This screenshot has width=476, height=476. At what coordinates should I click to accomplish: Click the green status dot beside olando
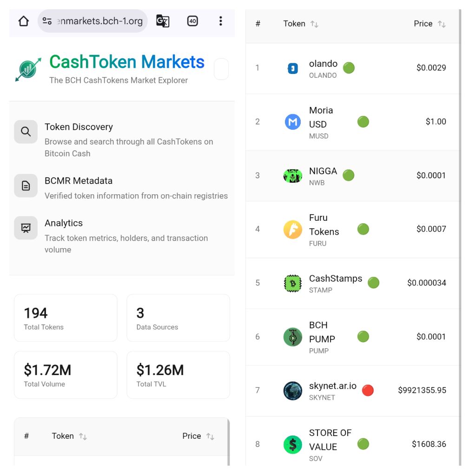349,68
